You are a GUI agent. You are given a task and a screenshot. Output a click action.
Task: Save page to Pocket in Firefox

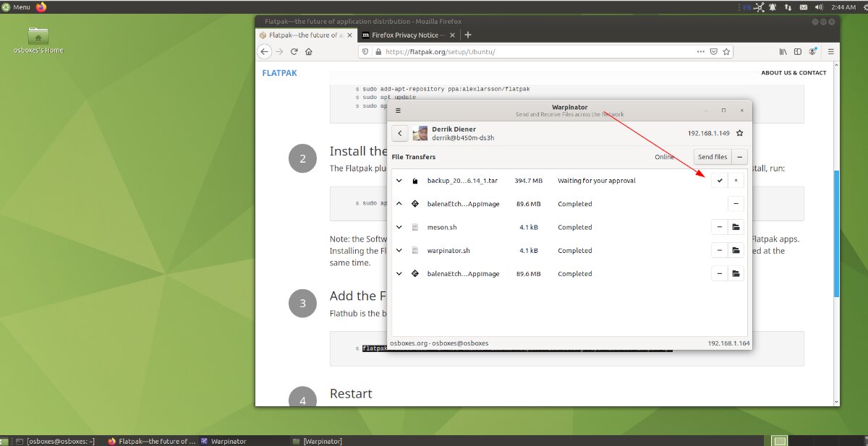(713, 51)
